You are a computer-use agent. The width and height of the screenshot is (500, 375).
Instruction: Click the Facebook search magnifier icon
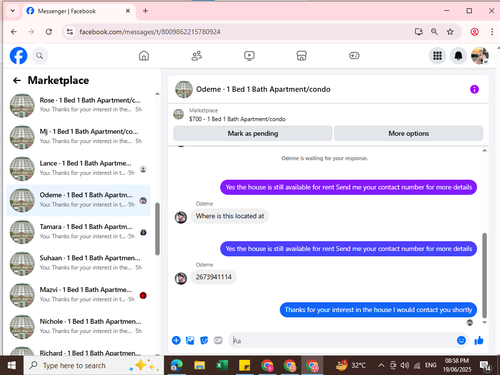click(40, 56)
